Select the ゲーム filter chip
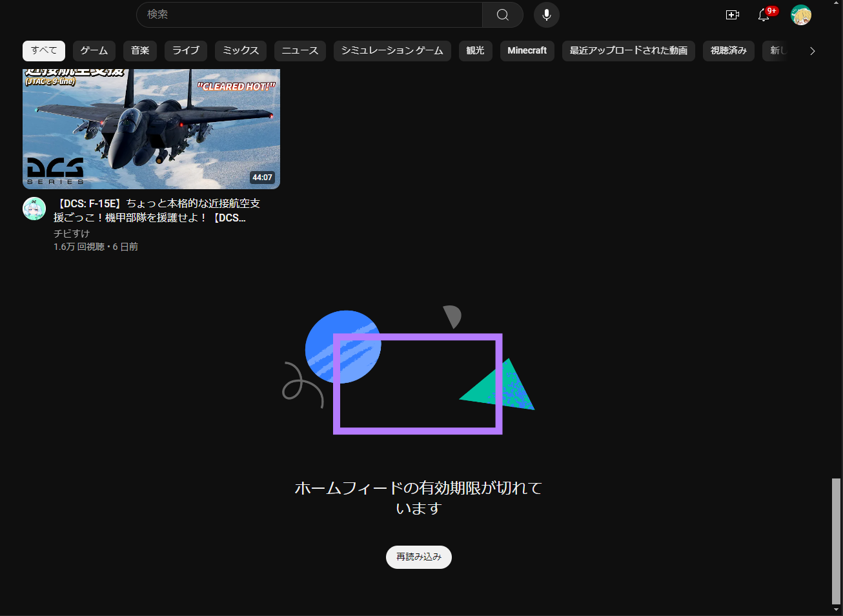The image size is (843, 616). tap(94, 50)
